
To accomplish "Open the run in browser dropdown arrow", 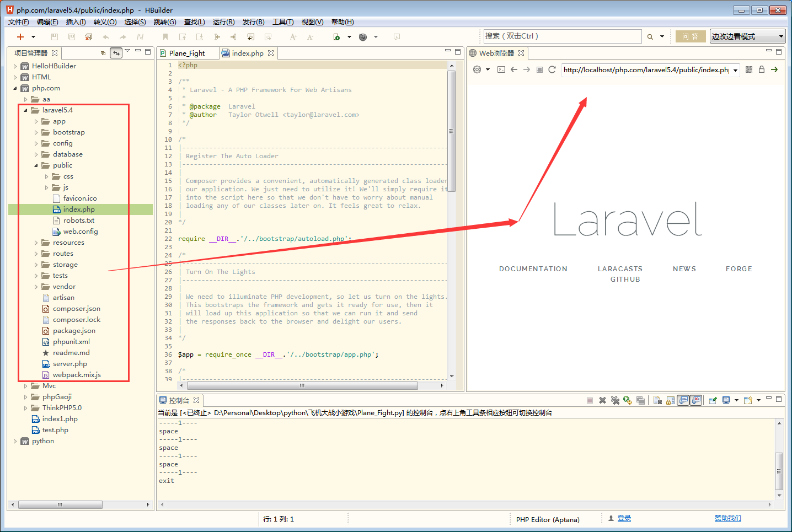I will [349, 37].
